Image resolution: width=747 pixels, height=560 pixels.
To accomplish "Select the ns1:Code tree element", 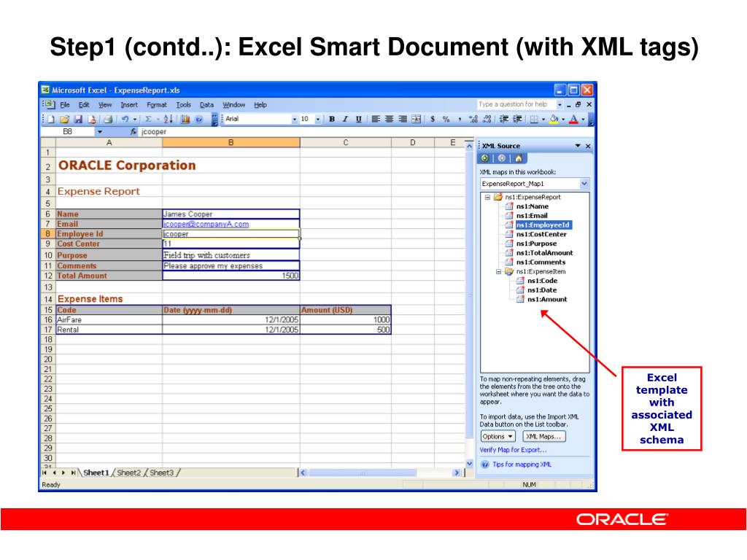I will pos(542,281).
